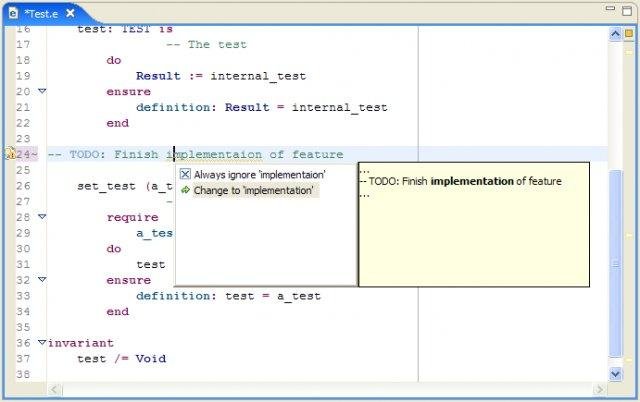Collapse the require block at line 28
Screen dimensions: 640x402
pos(42,216)
